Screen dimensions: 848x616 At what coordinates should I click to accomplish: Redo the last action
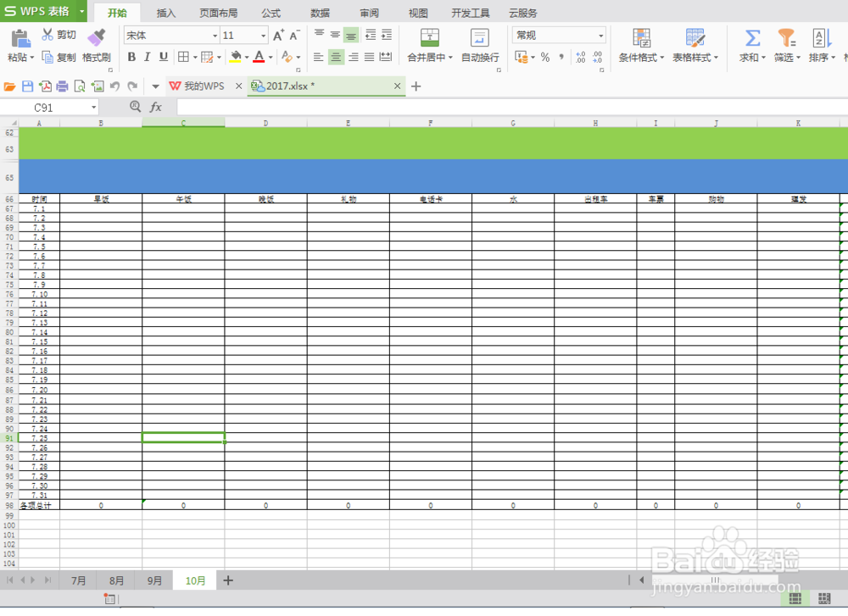coord(132,86)
